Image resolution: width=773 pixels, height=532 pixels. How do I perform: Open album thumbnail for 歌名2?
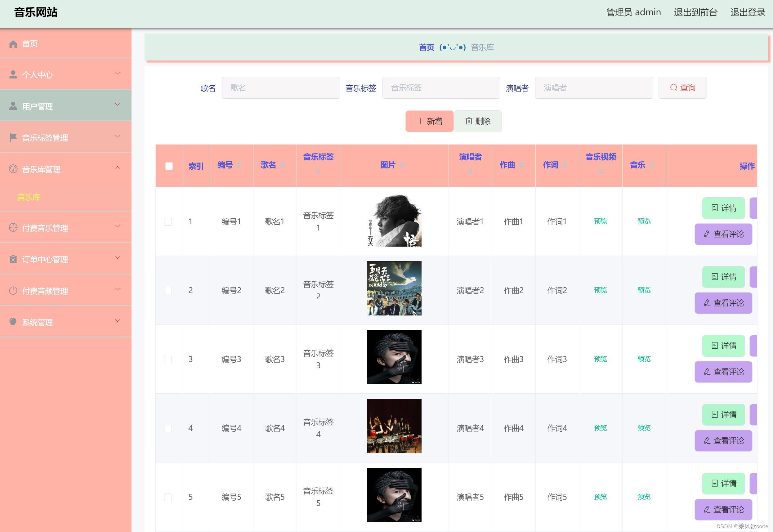coord(394,288)
